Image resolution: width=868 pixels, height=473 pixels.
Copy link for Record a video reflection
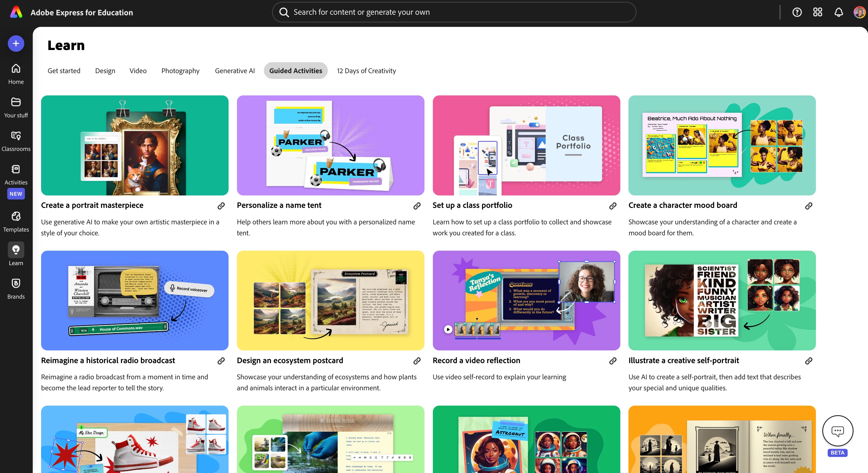[x=613, y=361]
